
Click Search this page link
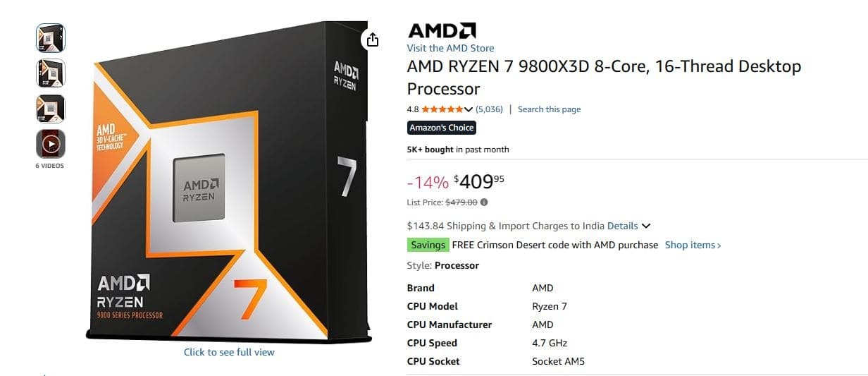[549, 109]
